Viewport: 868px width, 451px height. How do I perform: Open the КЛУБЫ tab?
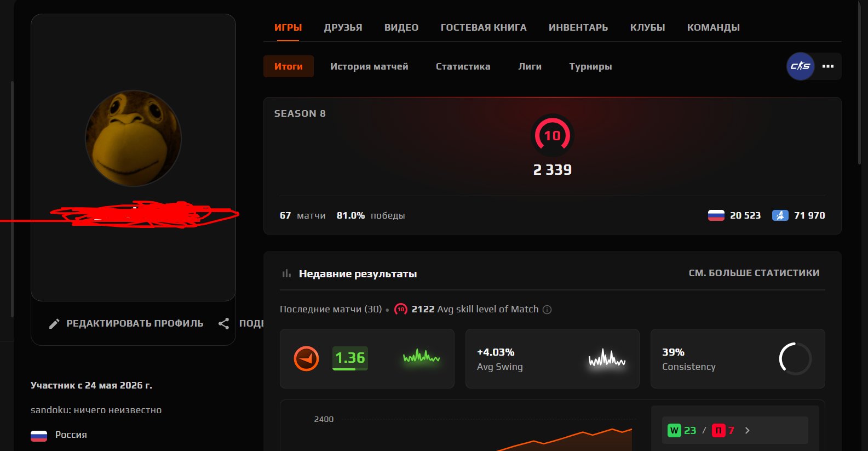(647, 27)
